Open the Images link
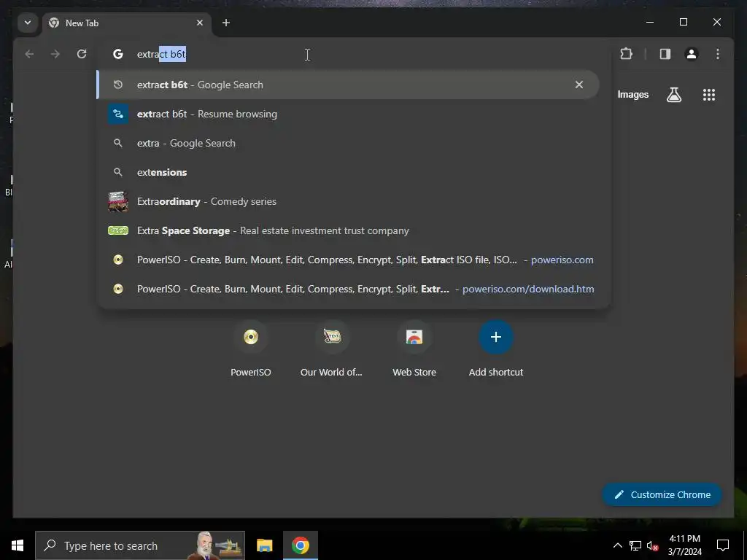The image size is (747, 560). (632, 95)
